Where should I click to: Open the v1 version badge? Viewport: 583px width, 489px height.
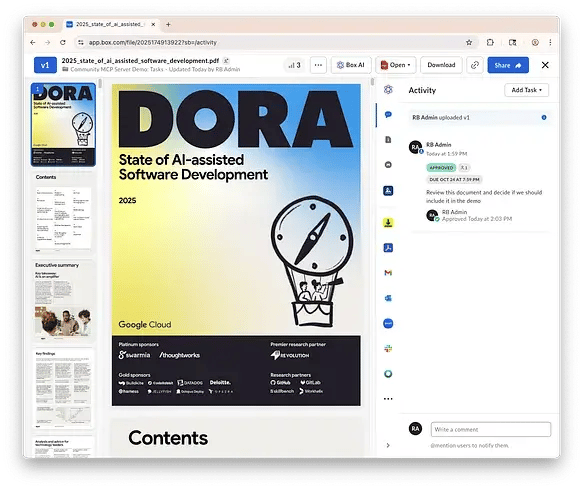45,65
